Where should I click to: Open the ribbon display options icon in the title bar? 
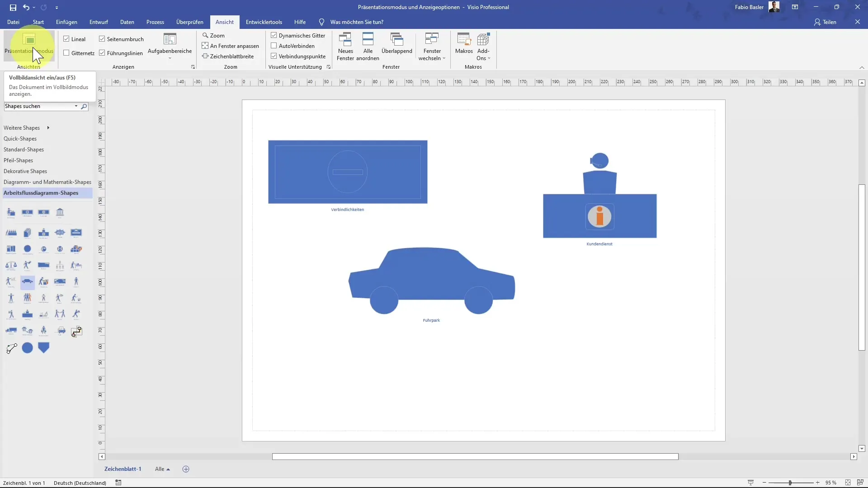[x=795, y=7]
